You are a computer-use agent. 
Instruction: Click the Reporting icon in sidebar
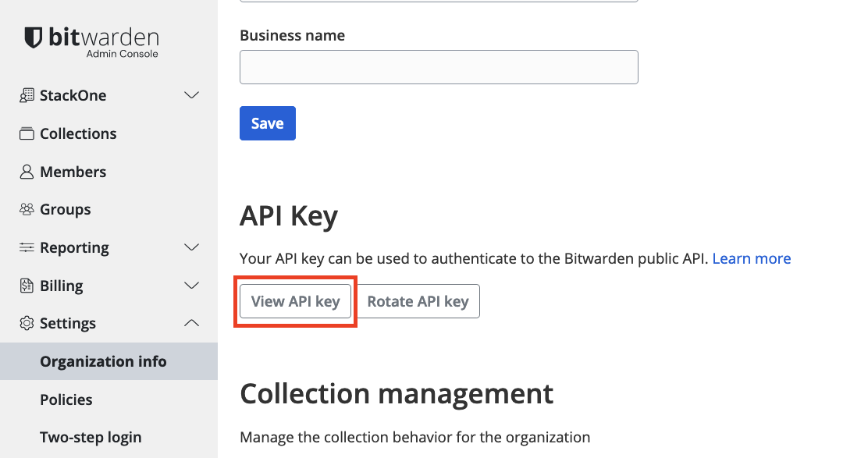26,247
